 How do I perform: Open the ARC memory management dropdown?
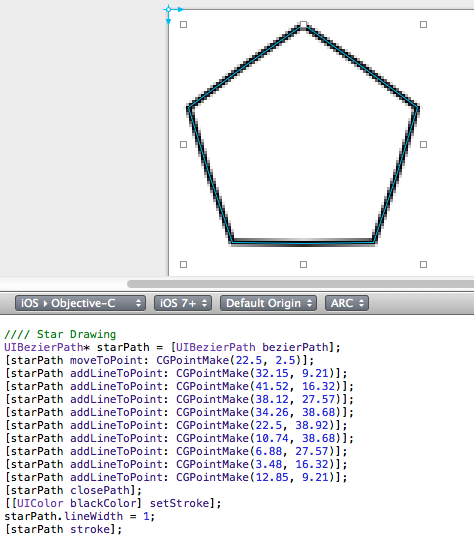point(347,303)
